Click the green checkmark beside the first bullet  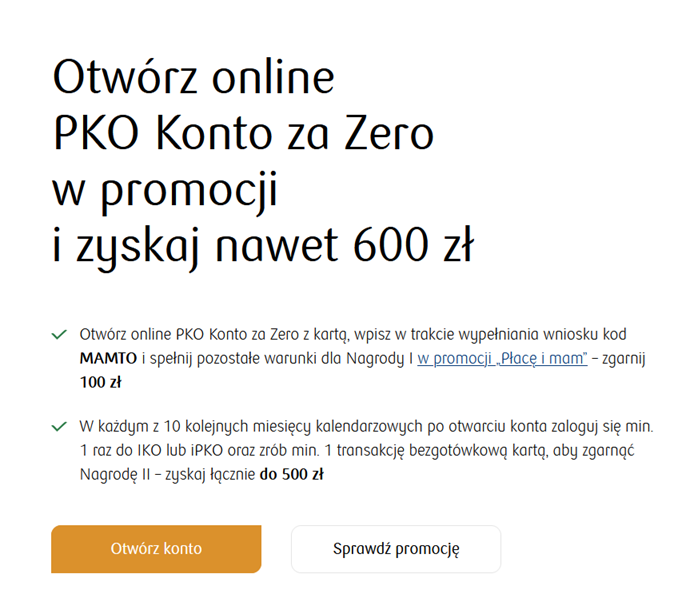59,334
